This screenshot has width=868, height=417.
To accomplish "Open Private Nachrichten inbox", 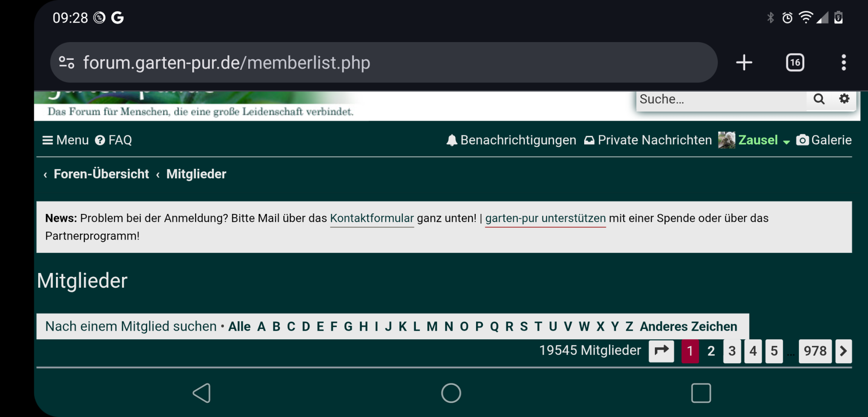I will click(648, 140).
